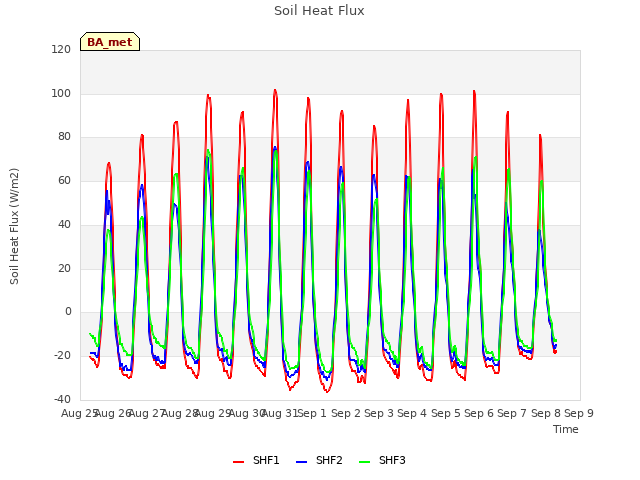Click the 0 y-axis tick label

coord(68,312)
